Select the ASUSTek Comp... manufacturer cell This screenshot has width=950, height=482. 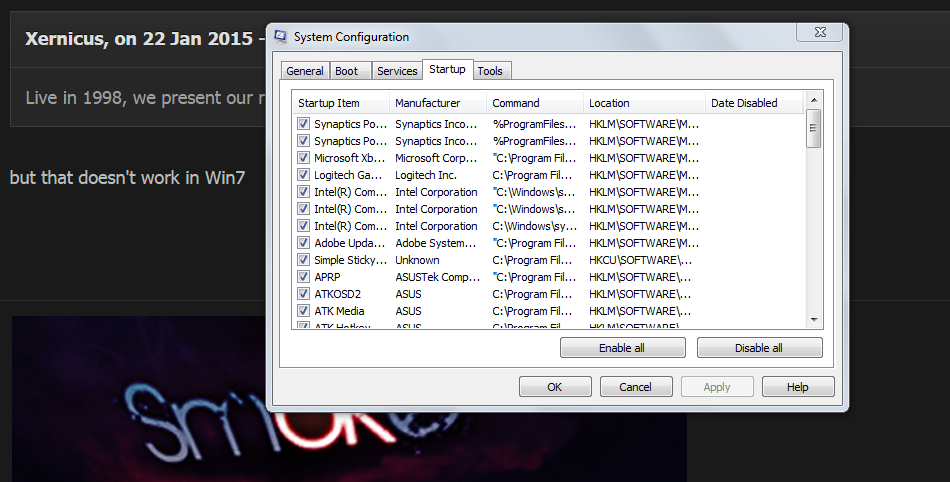437,277
